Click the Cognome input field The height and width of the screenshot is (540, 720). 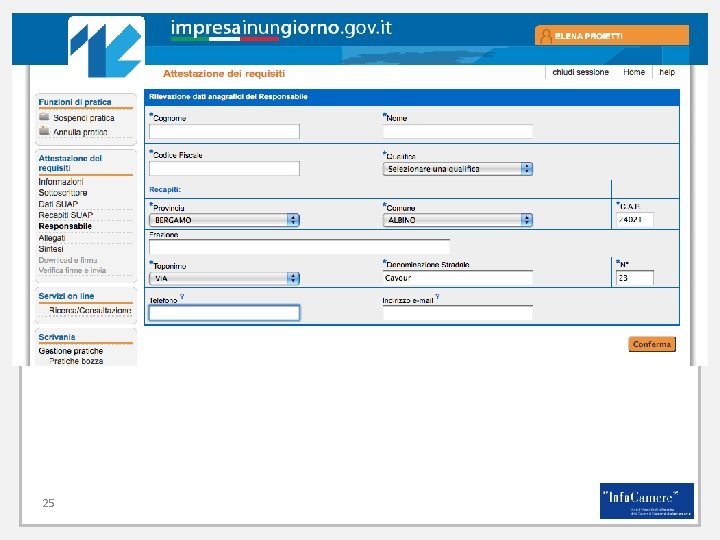coord(224,131)
